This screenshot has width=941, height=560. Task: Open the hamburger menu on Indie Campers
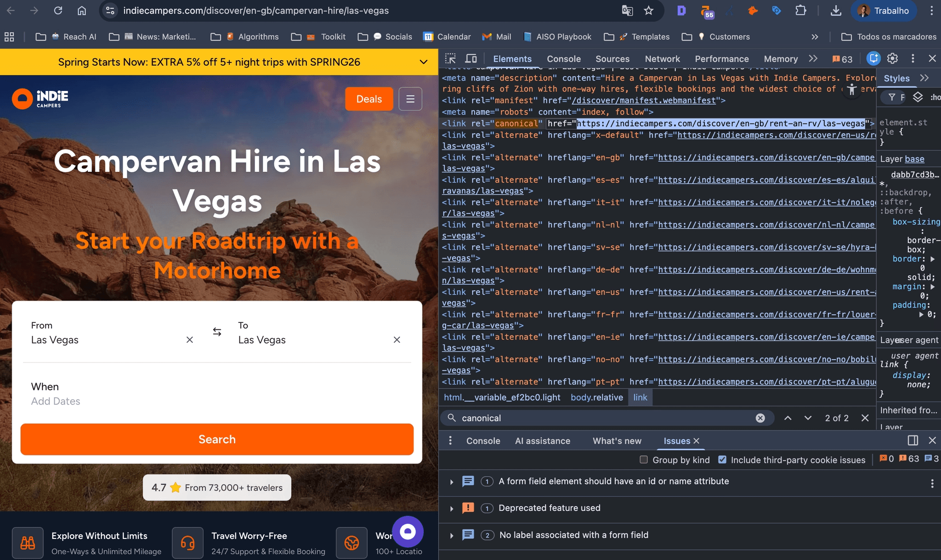click(x=410, y=99)
